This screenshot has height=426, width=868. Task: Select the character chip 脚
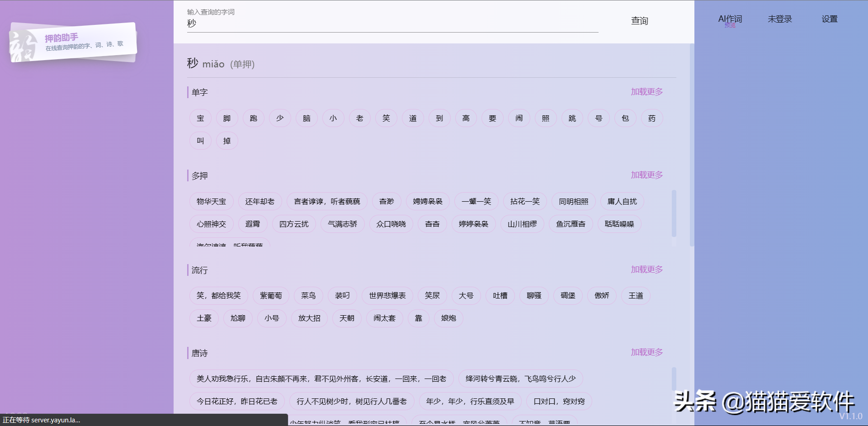[x=227, y=118]
